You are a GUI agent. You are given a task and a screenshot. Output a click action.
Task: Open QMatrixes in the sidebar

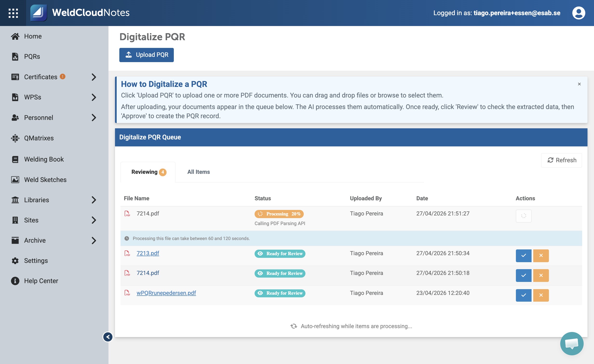pos(39,138)
